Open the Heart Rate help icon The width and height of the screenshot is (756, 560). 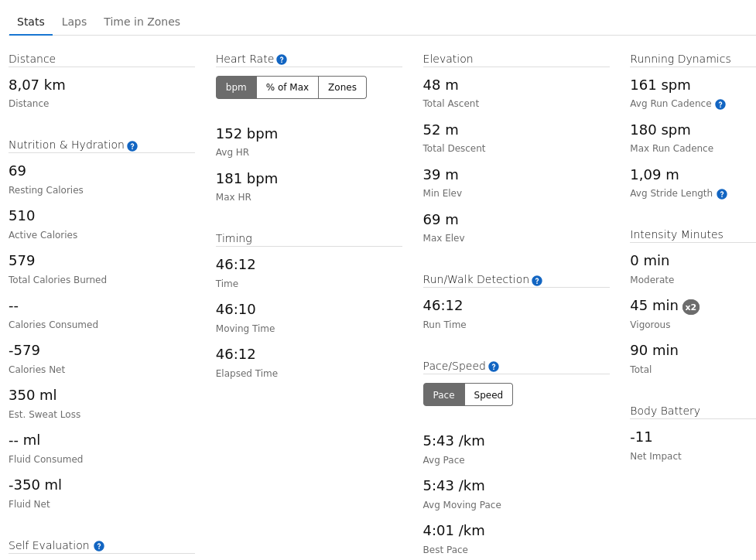(x=282, y=60)
